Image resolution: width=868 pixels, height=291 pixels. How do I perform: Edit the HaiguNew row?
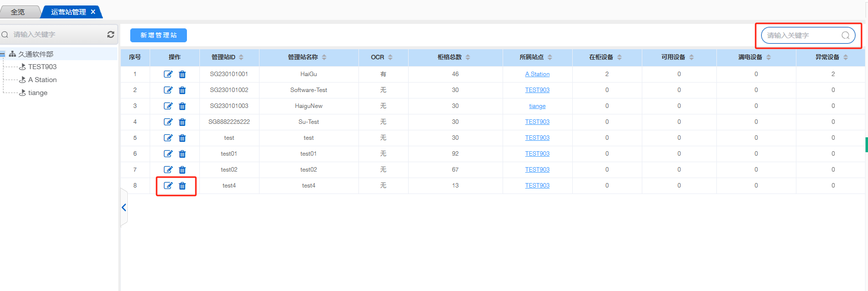168,106
